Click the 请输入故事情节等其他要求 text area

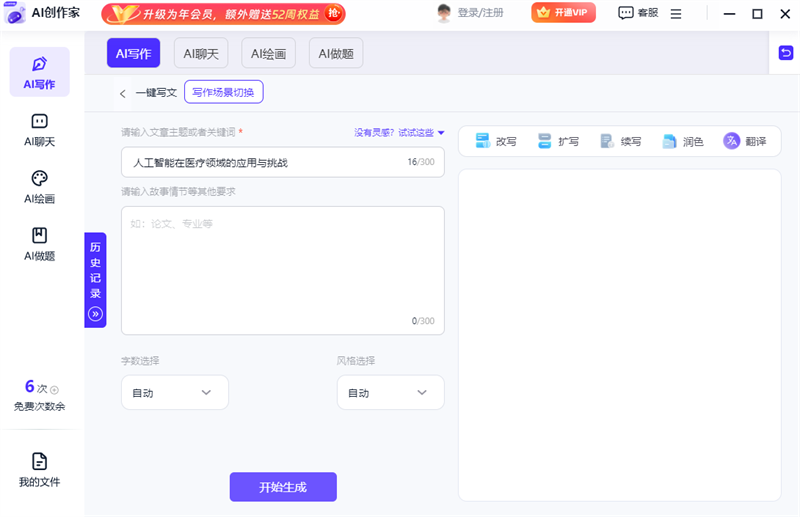[x=282, y=270]
